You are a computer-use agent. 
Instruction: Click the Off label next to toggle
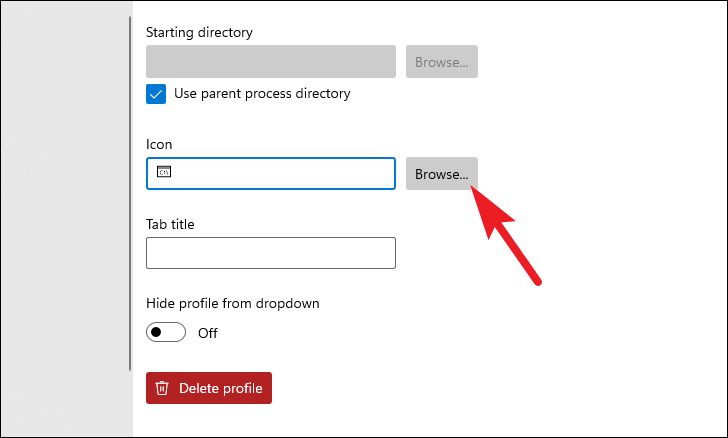[x=208, y=333]
